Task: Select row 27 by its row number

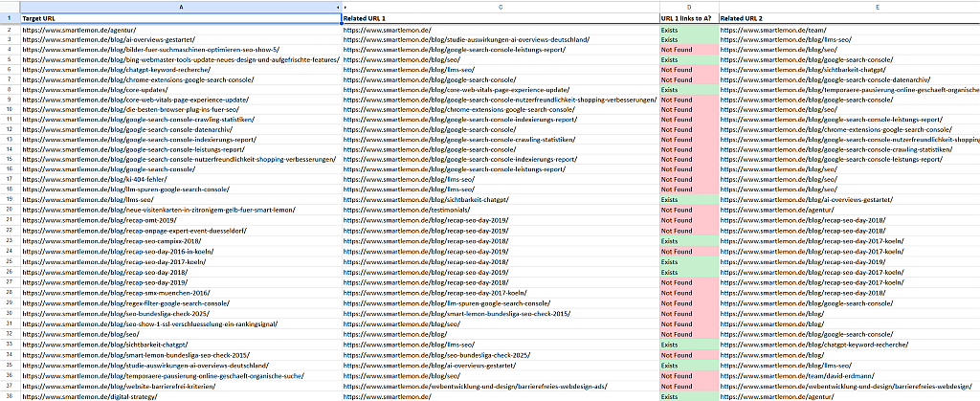Action: (x=10, y=282)
